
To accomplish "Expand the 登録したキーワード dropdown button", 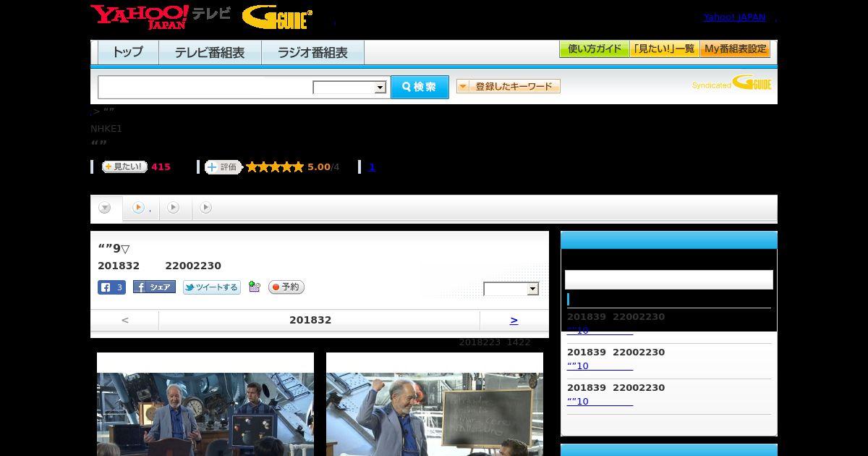I will point(509,86).
